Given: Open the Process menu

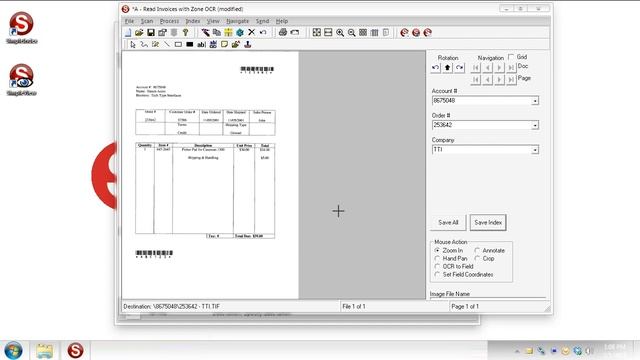Looking at the screenshot, I should (169, 21).
